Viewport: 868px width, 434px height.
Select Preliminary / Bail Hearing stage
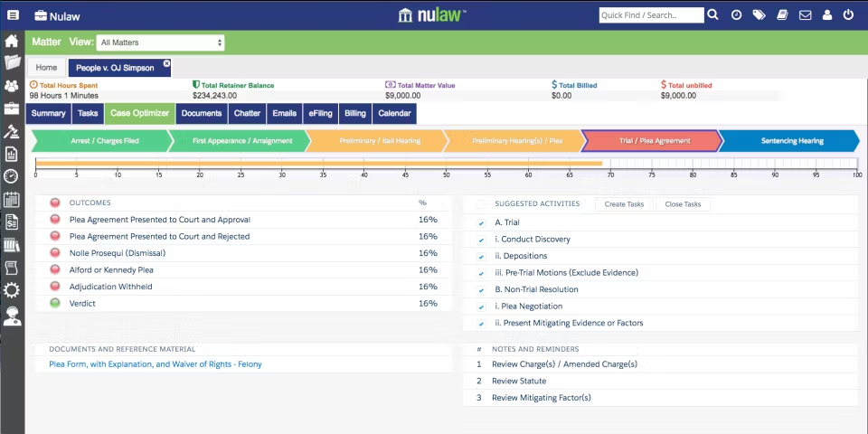(377, 141)
